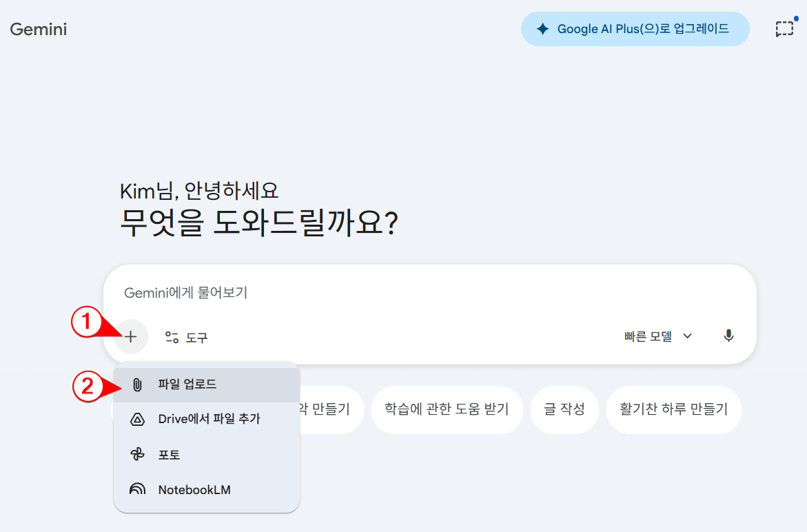Screen dimensions: 807x532
Task: Click Google AI Plus(으)로 업그레이드 button
Action: pos(635,29)
